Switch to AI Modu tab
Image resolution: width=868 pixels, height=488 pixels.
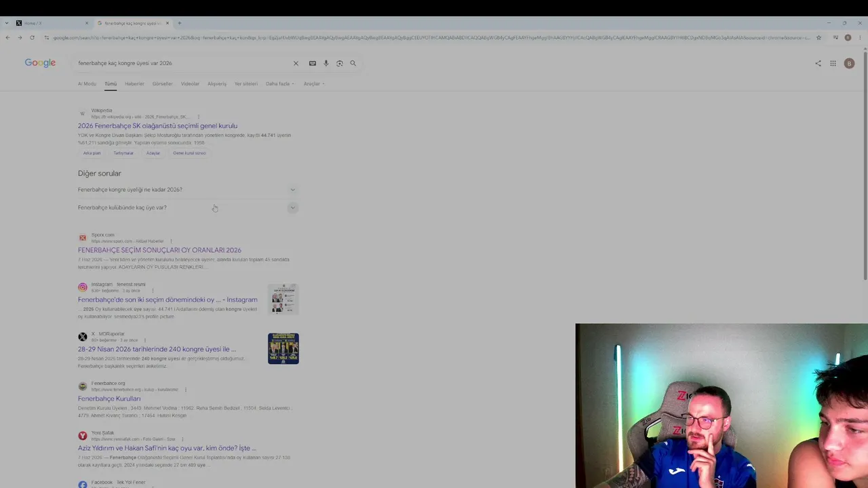pyautogui.click(x=87, y=84)
